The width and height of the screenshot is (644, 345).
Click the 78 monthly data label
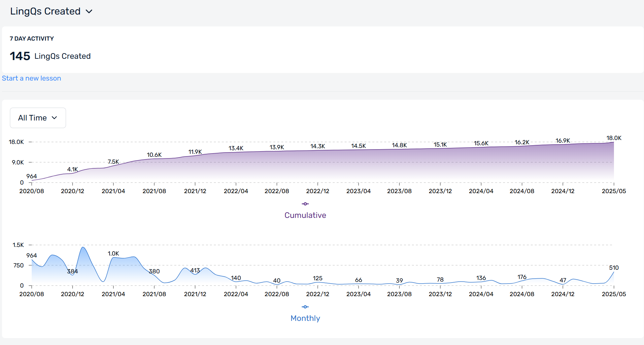[x=440, y=280]
